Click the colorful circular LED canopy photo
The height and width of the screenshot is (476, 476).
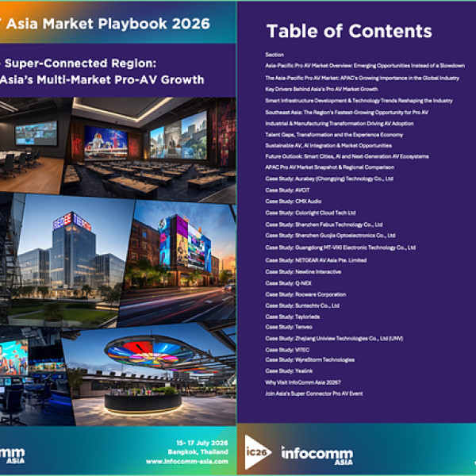(x=150, y=375)
